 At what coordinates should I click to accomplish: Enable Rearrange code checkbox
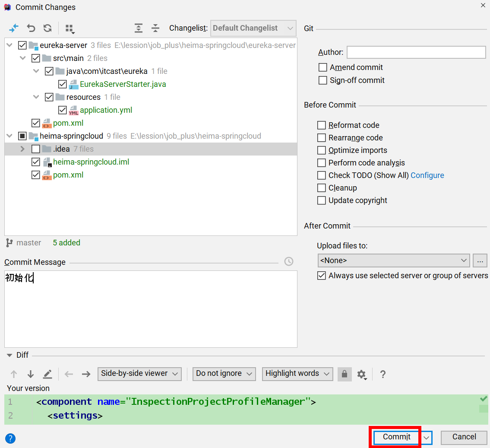321,137
